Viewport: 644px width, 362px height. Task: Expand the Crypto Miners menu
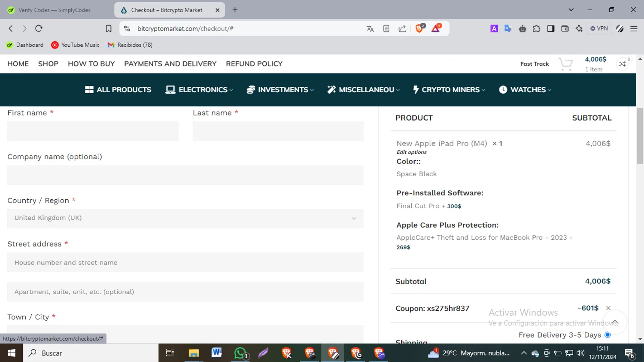tap(449, 90)
